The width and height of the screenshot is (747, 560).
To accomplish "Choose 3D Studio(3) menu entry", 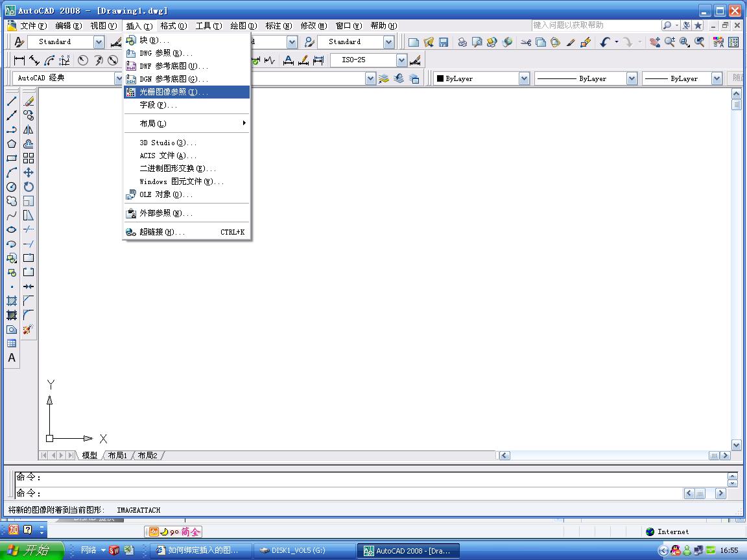I will (187, 143).
